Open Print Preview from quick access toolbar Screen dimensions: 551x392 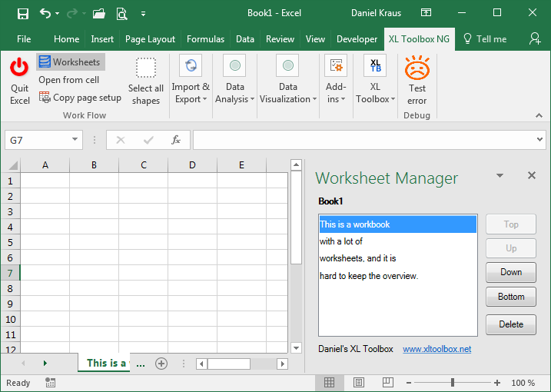[121, 14]
